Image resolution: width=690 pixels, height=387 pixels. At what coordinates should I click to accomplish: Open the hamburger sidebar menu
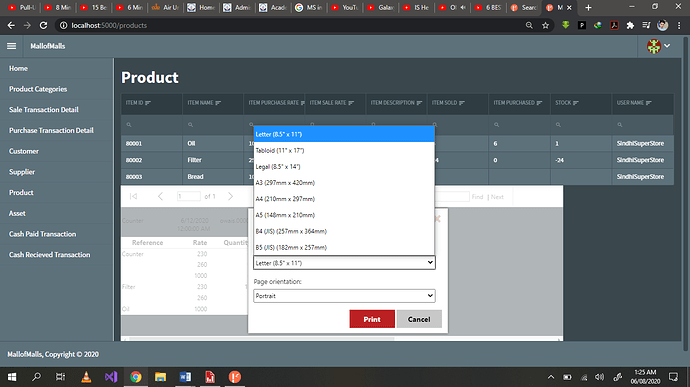(x=11, y=46)
